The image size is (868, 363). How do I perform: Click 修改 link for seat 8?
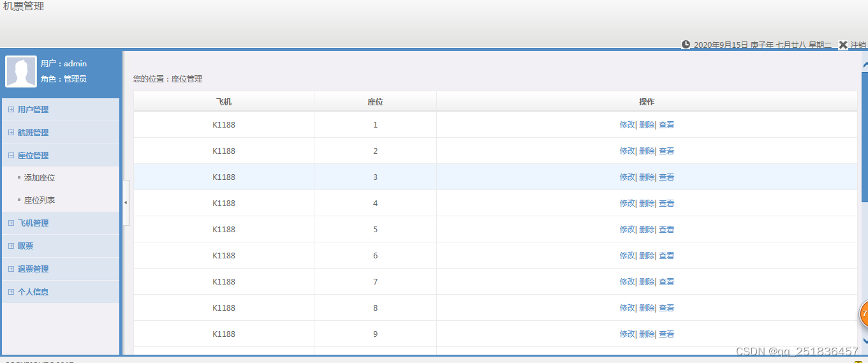pos(627,308)
